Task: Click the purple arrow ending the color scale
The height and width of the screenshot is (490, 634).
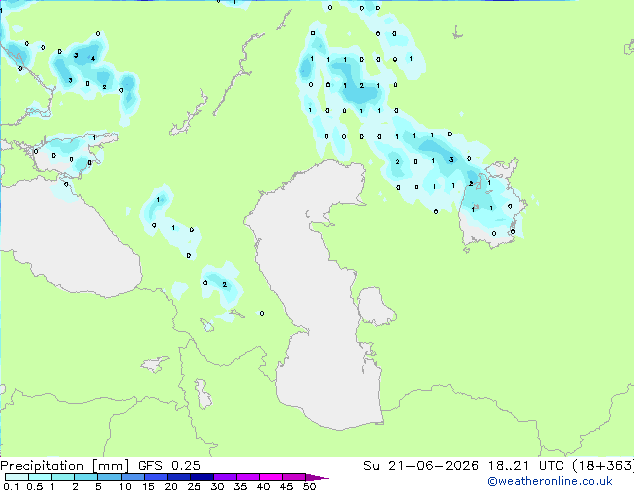Action: coord(317,477)
